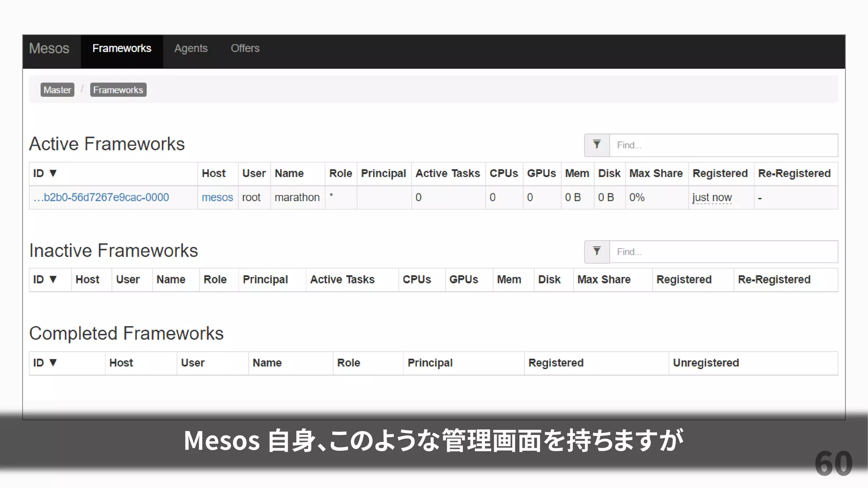
Task: Toggle sort arrow on Active Frameworks ID column
Action: [x=53, y=173]
